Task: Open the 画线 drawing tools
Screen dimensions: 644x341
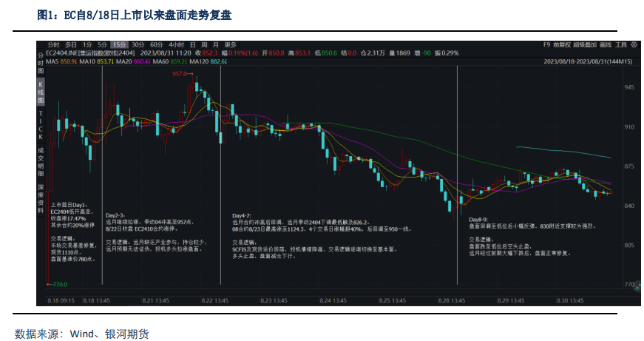Action: tap(606, 45)
